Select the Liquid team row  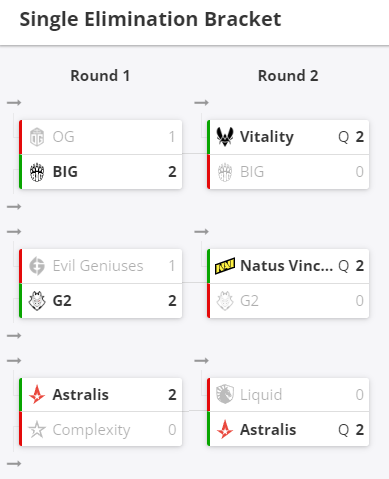point(288,395)
